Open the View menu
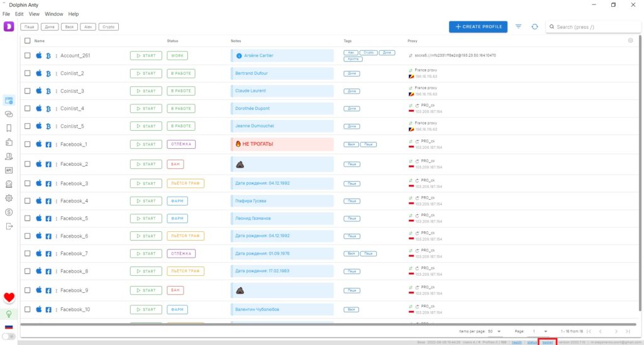 click(x=34, y=14)
